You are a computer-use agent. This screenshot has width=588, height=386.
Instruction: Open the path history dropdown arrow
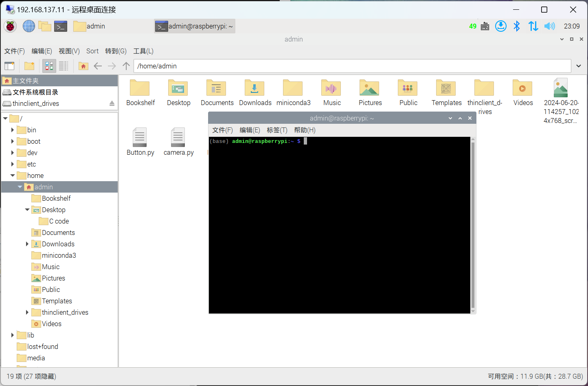pyautogui.click(x=579, y=66)
